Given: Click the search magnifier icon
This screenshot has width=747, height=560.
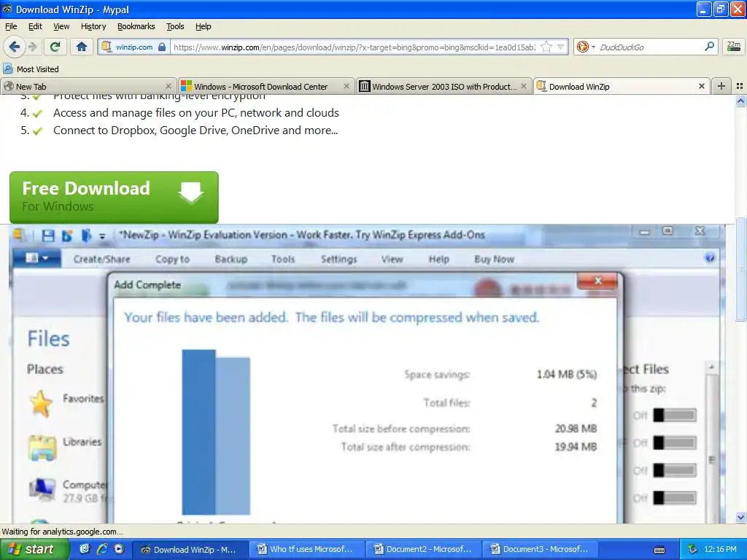Looking at the screenshot, I should [709, 47].
